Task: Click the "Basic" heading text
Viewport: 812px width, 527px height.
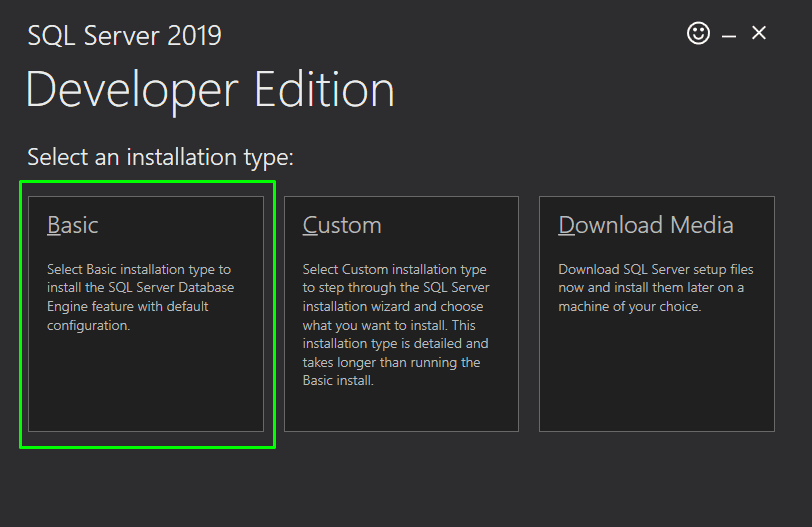Action: (73, 226)
